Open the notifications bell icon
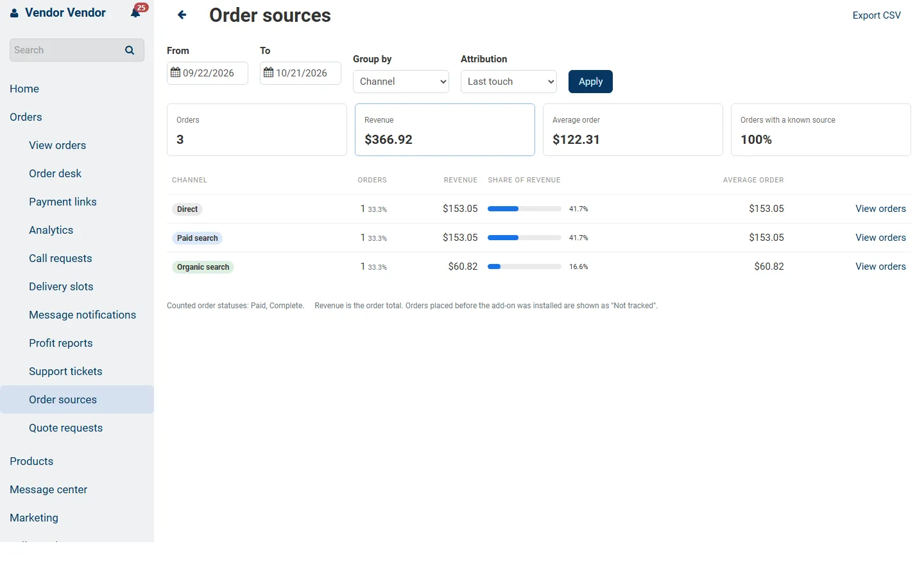Image resolution: width=924 pixels, height=578 pixels. click(x=135, y=12)
